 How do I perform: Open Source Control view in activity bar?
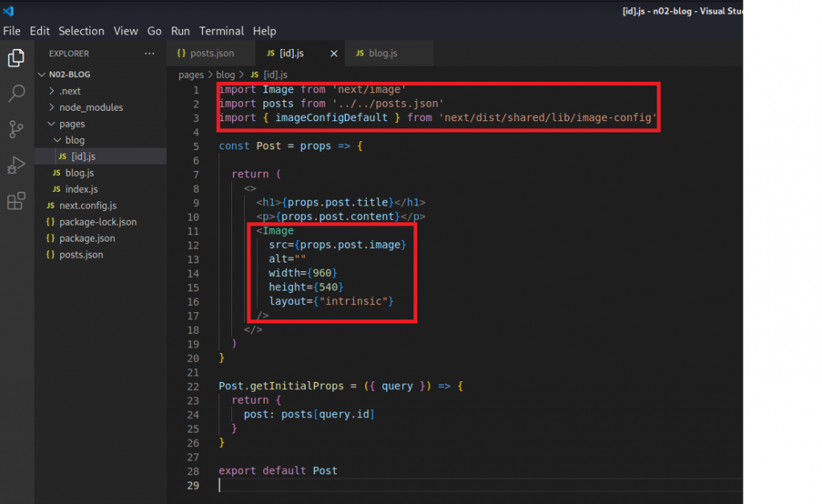pos(16,129)
